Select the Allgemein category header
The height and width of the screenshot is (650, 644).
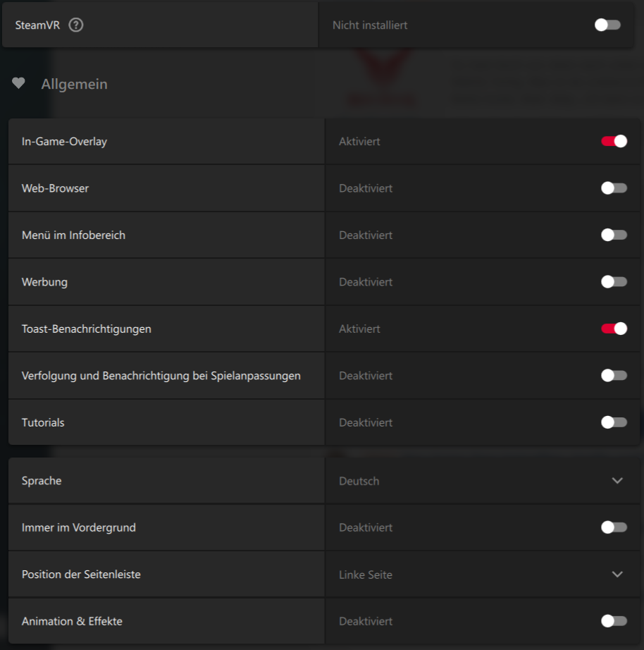(75, 83)
